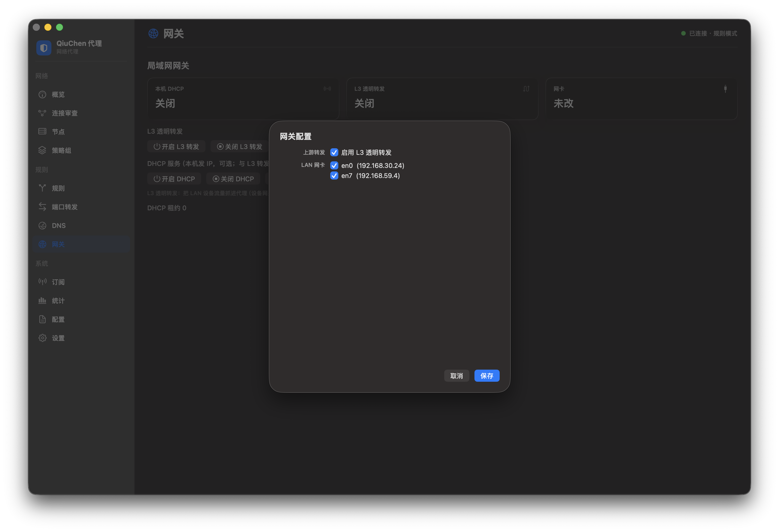
Task: Go to 节点 in the sidebar
Action: click(81, 132)
